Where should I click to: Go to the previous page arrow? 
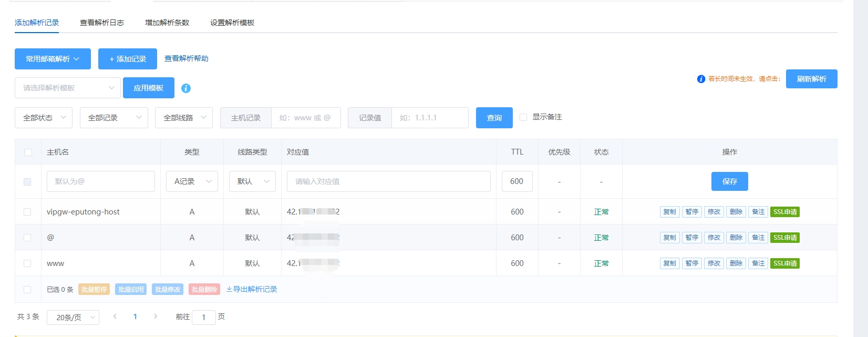[x=115, y=316]
